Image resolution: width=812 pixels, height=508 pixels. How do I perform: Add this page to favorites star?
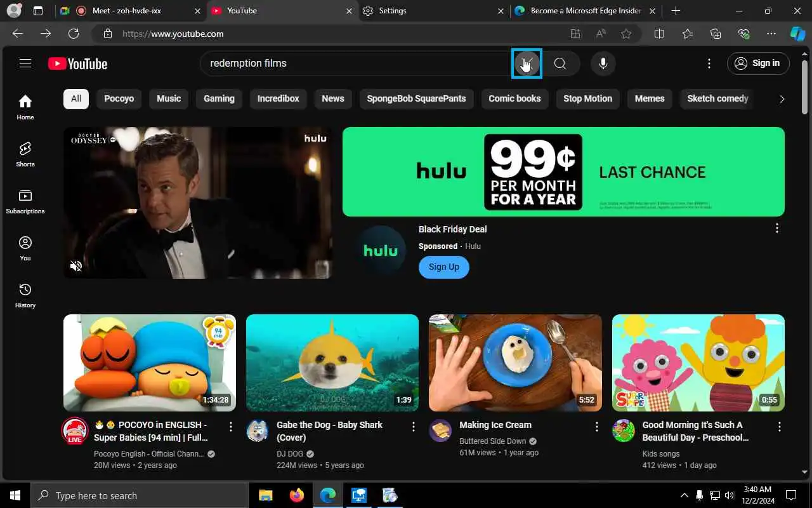pyautogui.click(x=626, y=34)
